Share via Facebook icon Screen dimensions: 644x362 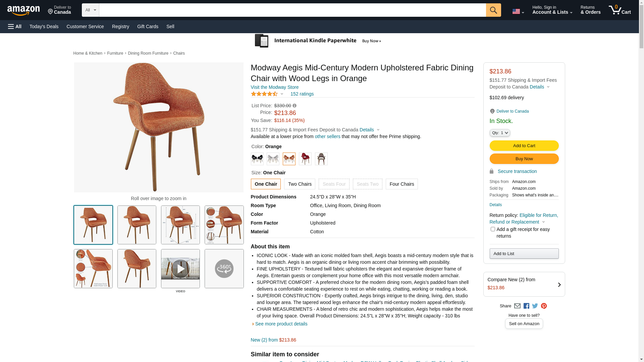click(526, 306)
